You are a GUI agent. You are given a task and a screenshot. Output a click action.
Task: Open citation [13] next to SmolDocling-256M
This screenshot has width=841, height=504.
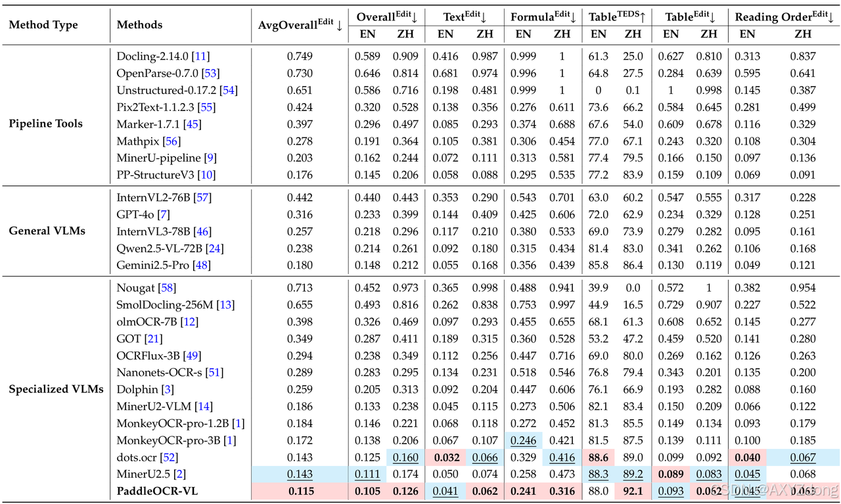pyautogui.click(x=225, y=305)
